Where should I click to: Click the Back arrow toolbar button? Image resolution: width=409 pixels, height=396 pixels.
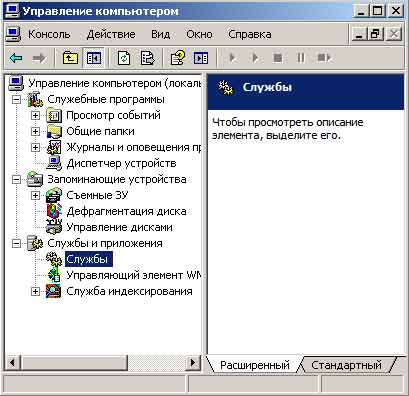point(16,58)
